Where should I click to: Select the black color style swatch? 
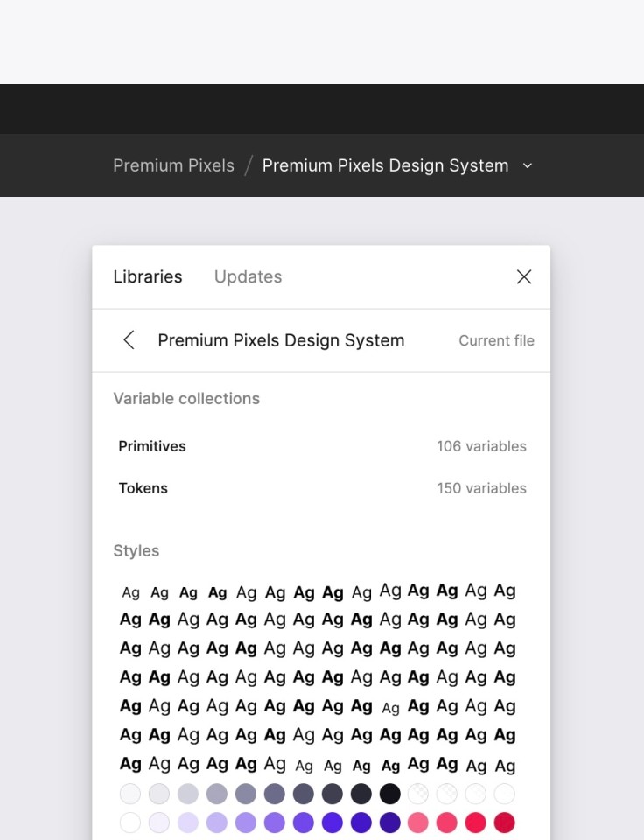(x=390, y=794)
